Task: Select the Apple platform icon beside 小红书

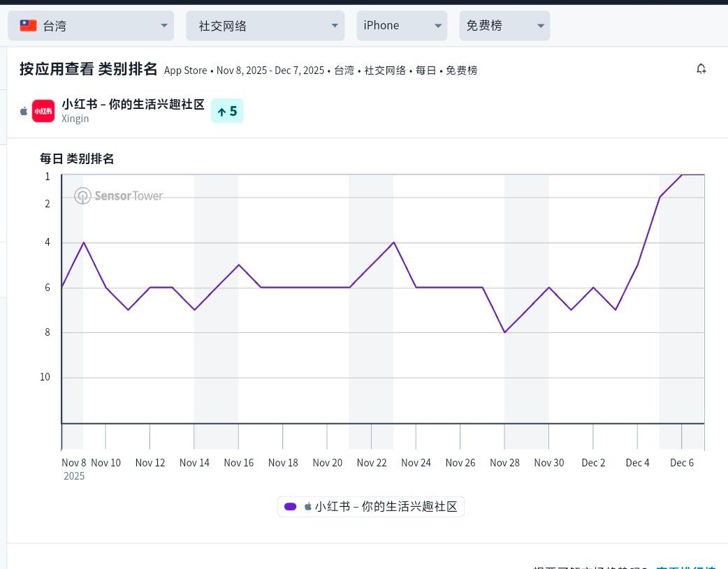Action: pyautogui.click(x=23, y=110)
